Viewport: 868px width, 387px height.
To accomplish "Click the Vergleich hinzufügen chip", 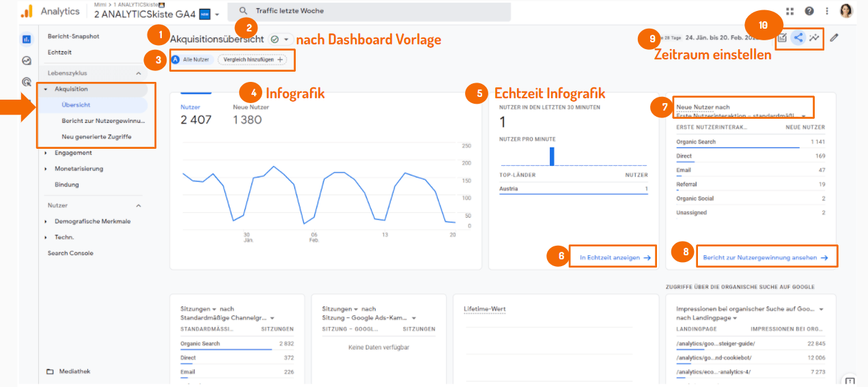I will click(253, 60).
